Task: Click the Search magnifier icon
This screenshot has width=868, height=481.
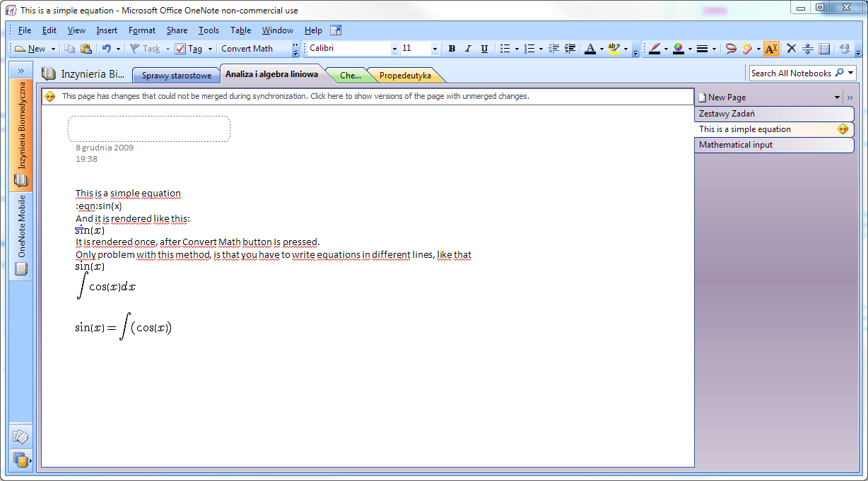Action: pyautogui.click(x=839, y=73)
